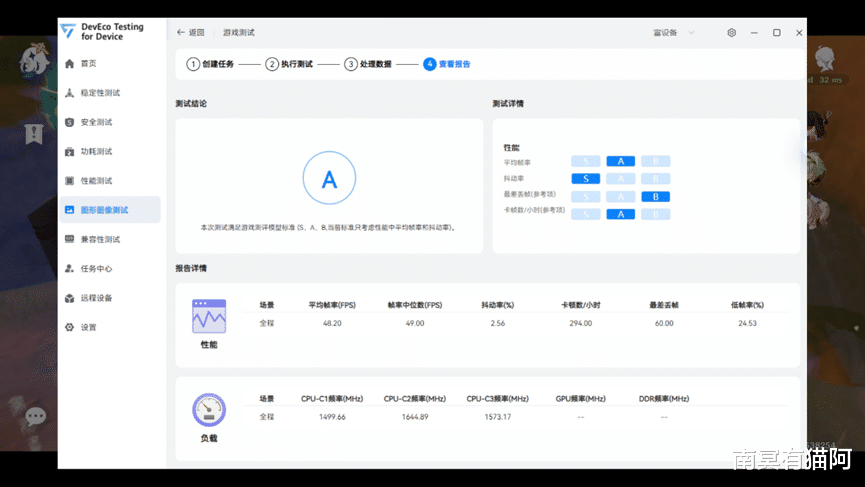Click the 创建任务 step label
This screenshot has height=487, width=865.
point(218,65)
